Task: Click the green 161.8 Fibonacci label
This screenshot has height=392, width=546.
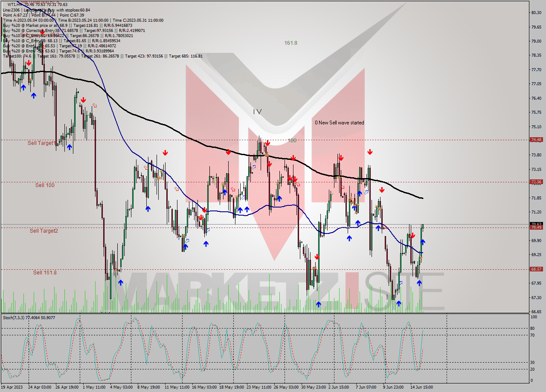Action: 291,43
